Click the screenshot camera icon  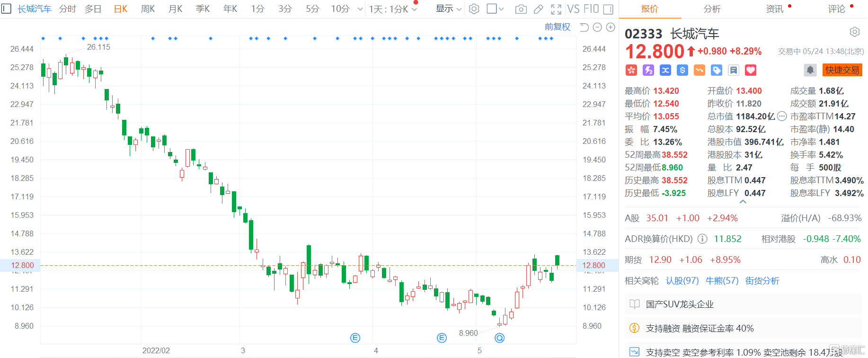pos(521,9)
